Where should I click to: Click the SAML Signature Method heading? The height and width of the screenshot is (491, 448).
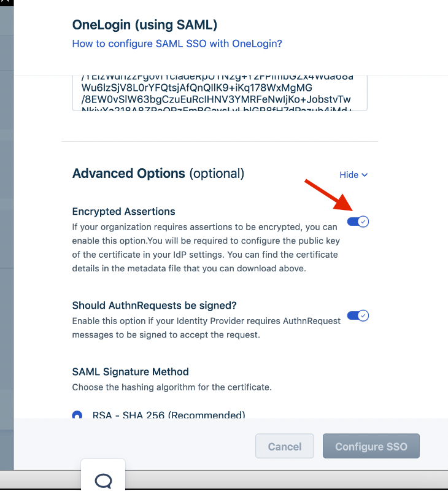[x=130, y=372]
